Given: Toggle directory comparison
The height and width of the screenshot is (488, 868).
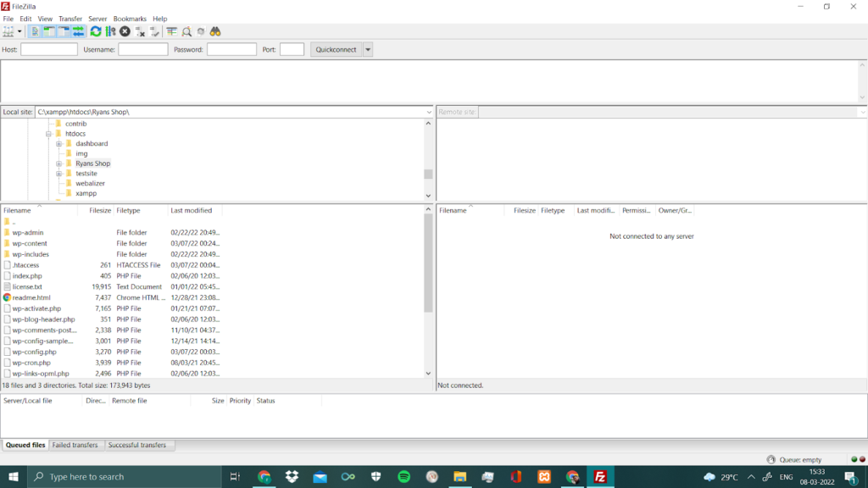Looking at the screenshot, I should [x=186, y=31].
